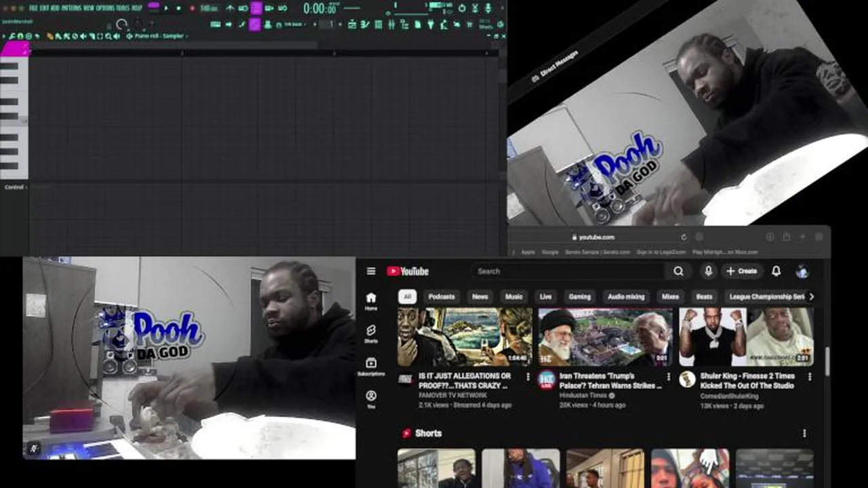Open options for Iran Threatens video
Screen dimensions: 868x488
point(669,376)
